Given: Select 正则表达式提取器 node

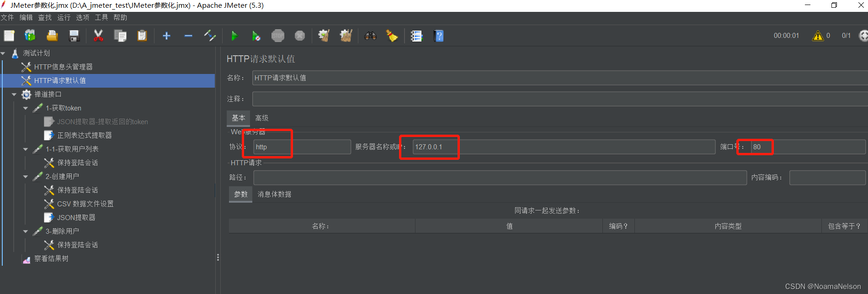Looking at the screenshot, I should coord(84,136).
